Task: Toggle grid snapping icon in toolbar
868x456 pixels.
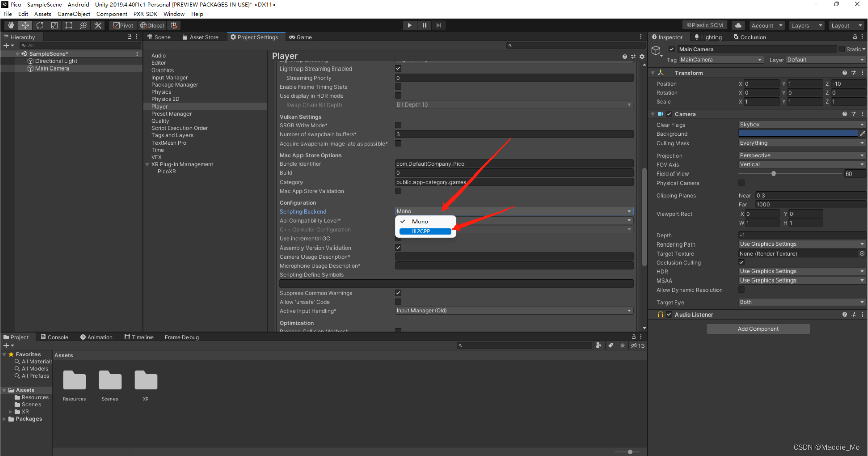Action: [174, 25]
